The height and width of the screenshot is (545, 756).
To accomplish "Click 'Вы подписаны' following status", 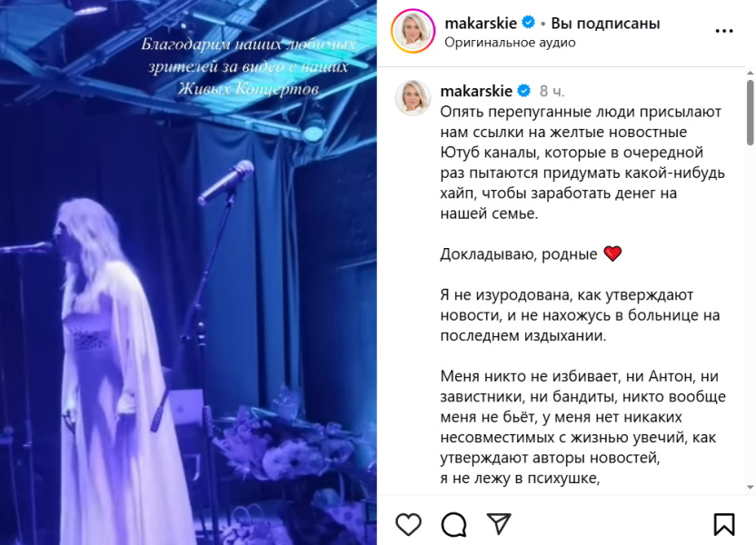I will [605, 23].
